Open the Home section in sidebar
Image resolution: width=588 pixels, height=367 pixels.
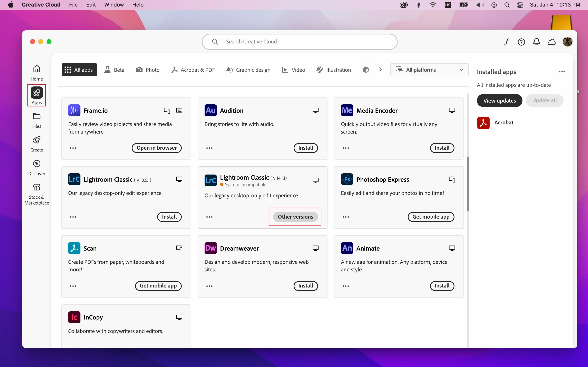(x=37, y=73)
